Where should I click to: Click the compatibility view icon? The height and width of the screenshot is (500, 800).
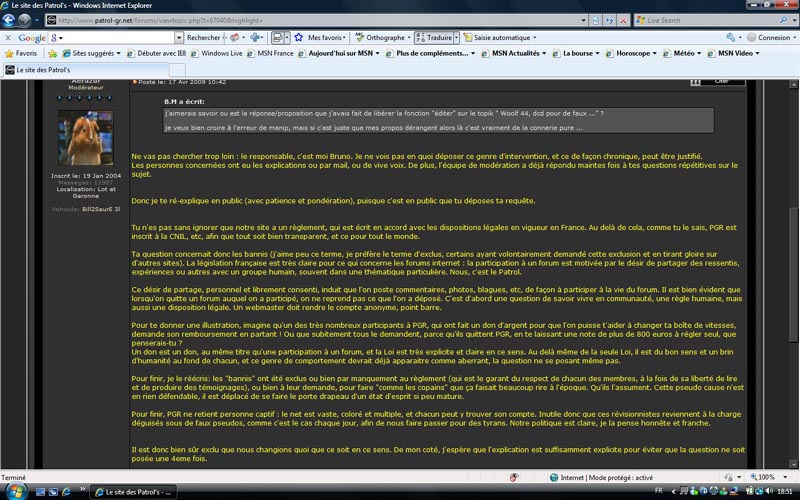pos(596,20)
